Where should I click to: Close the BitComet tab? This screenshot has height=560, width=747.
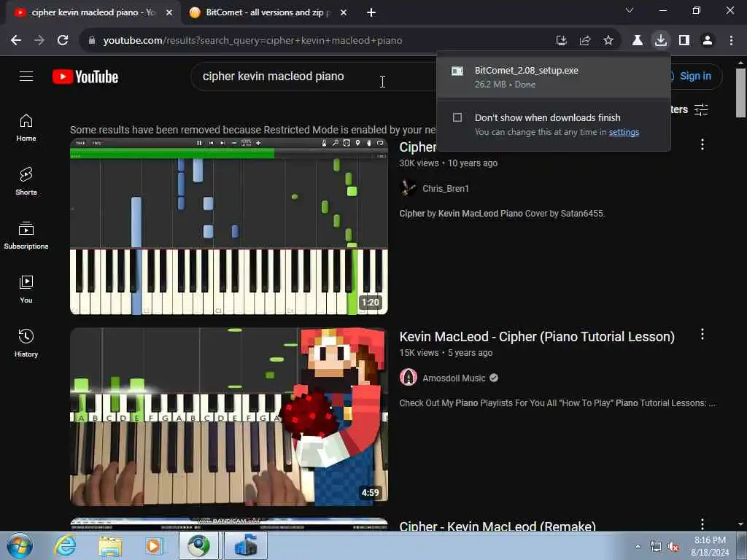pos(344,13)
